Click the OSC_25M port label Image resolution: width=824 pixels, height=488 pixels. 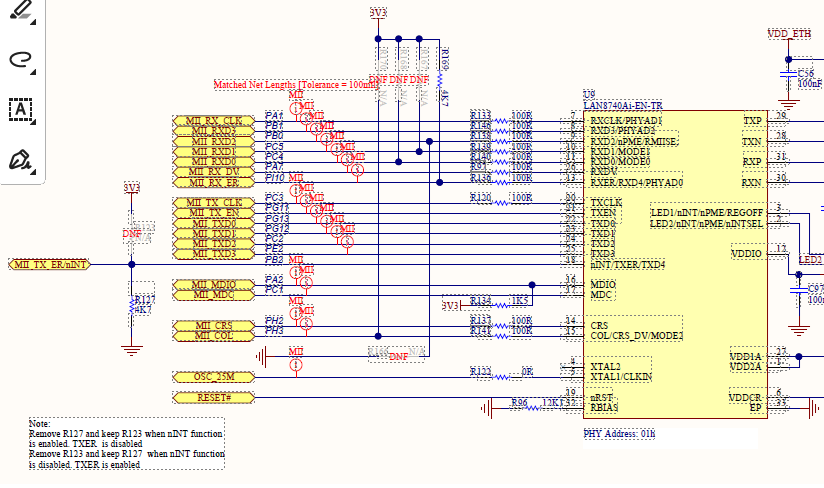(213, 377)
